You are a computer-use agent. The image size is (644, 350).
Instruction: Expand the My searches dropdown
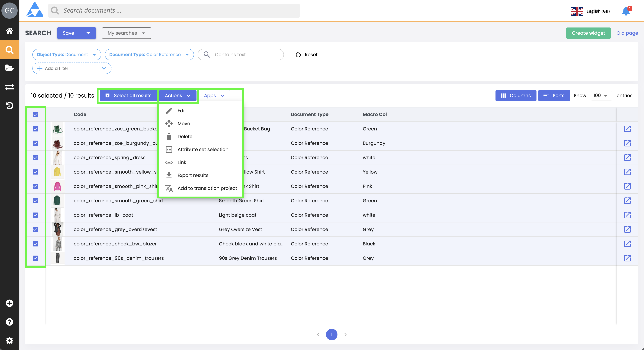click(x=127, y=33)
